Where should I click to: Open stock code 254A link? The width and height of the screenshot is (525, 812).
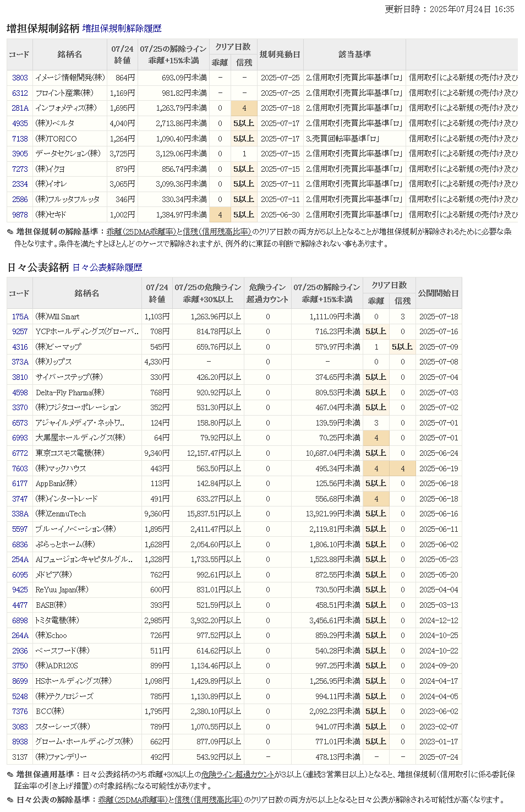(x=20, y=559)
